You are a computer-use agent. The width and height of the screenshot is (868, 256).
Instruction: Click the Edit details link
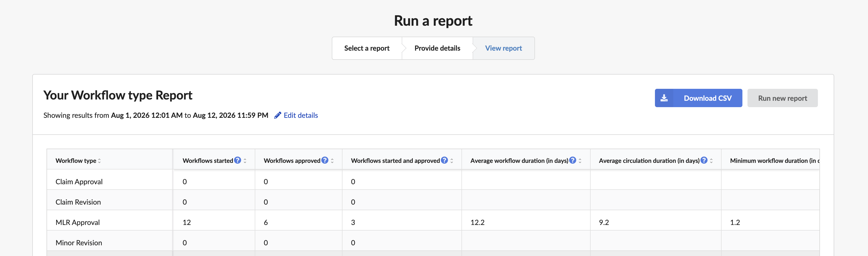[x=301, y=115]
